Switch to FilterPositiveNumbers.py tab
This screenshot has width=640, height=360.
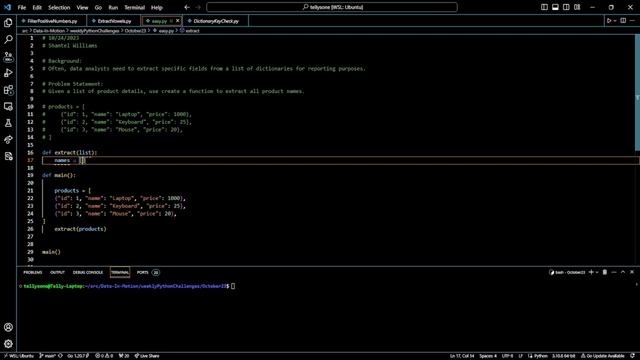coord(52,21)
